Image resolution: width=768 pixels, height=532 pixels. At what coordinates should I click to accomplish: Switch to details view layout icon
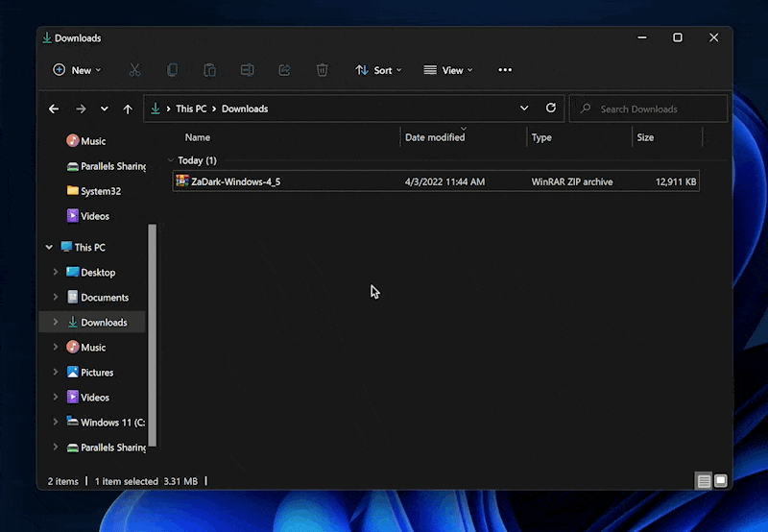click(704, 481)
